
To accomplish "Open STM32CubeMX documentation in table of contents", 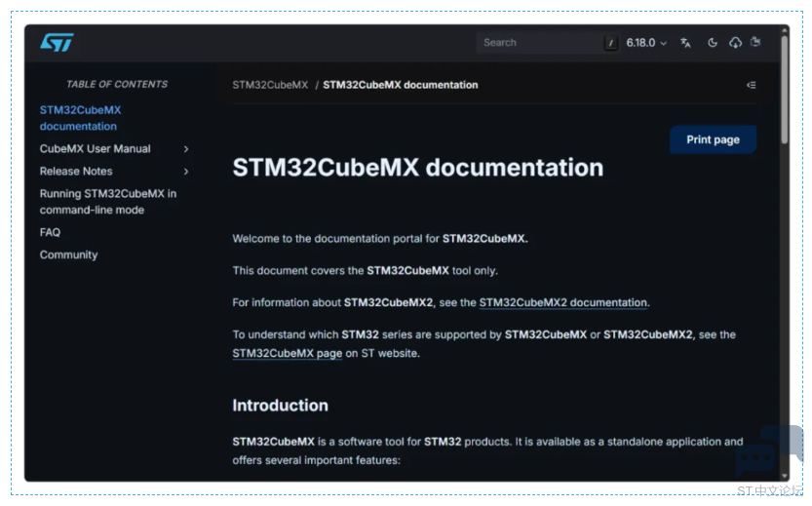I will (x=80, y=118).
